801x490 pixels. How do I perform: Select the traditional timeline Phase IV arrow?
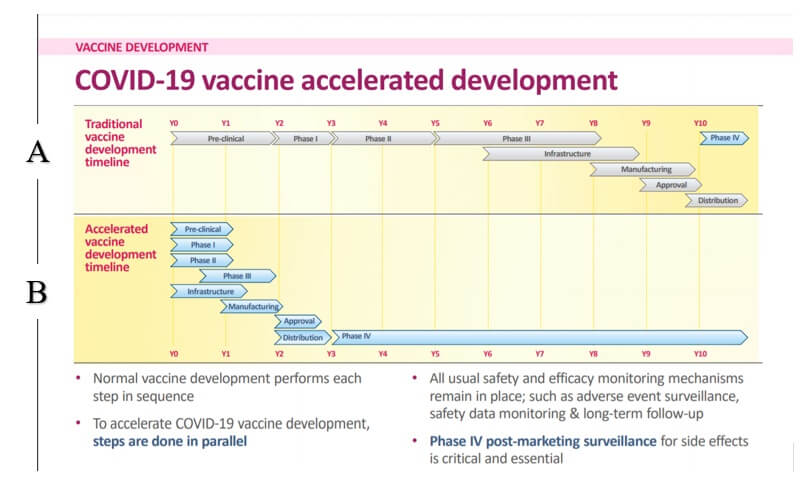pos(724,139)
